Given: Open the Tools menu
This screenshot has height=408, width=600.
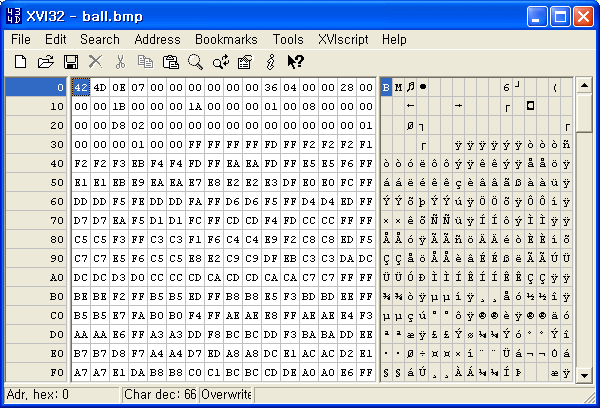Looking at the screenshot, I should pos(288,39).
